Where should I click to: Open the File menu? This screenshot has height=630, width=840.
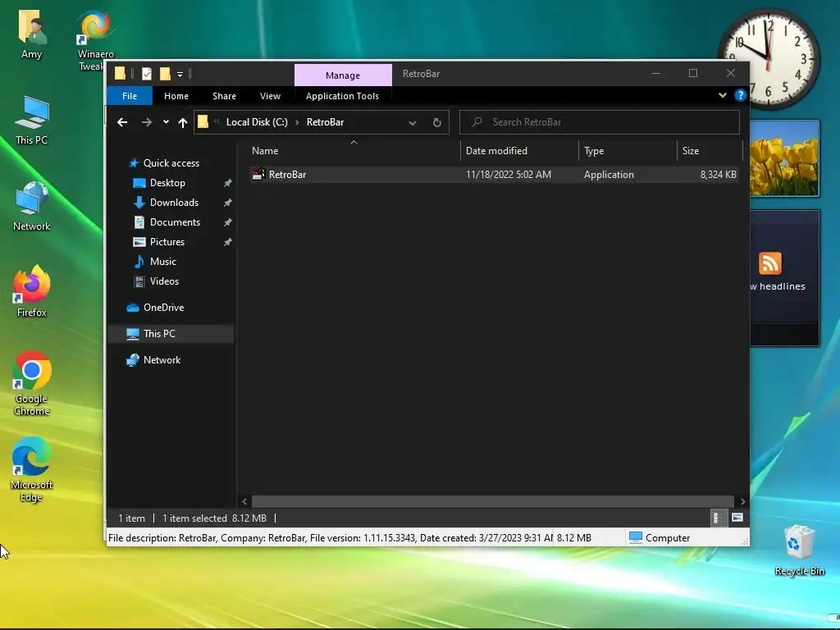[x=130, y=96]
